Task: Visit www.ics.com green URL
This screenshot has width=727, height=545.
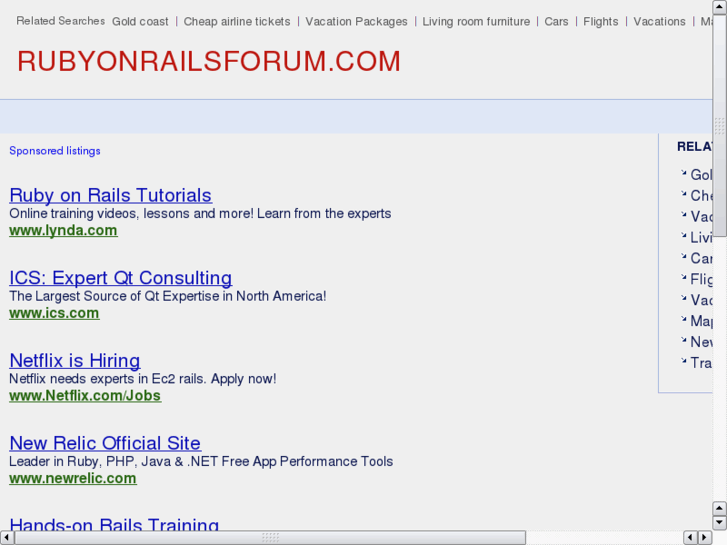Action: (54, 313)
